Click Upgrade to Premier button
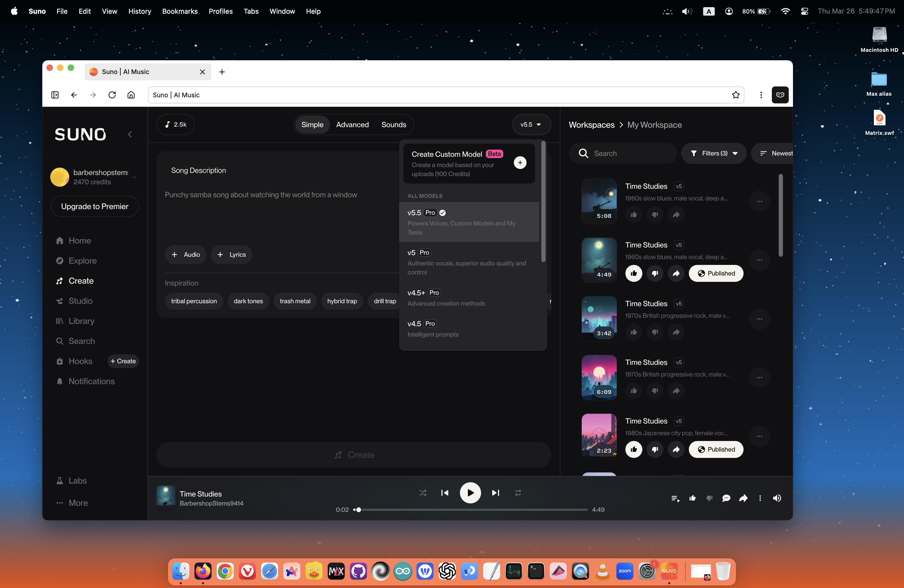Screen dimensions: 904x588 pyautogui.click(x=95, y=206)
